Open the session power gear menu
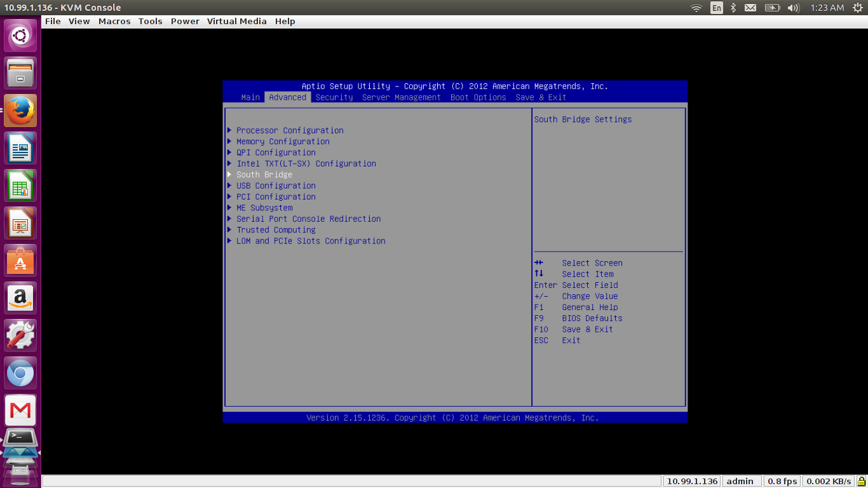868x488 pixels. click(858, 8)
